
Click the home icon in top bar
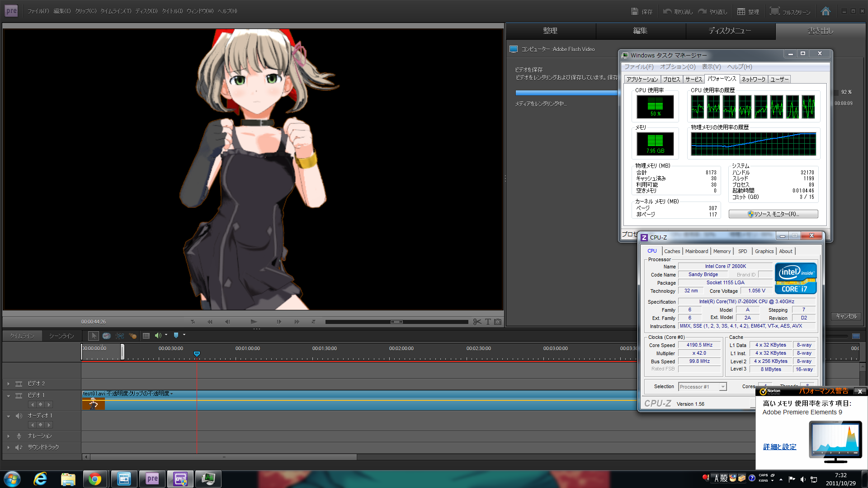826,11
